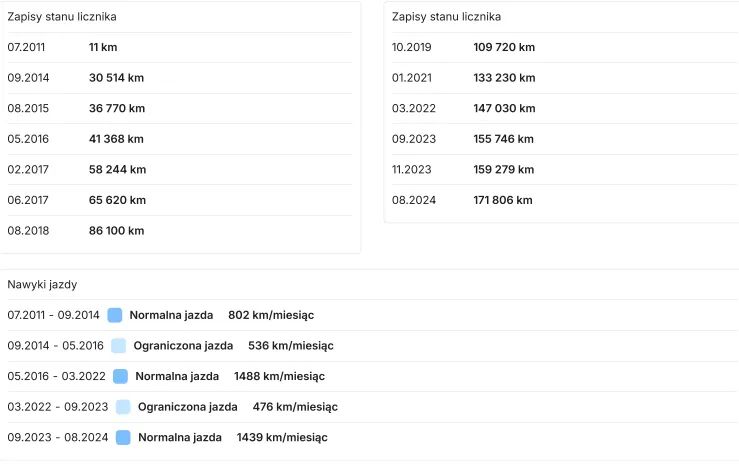Click the blue swatch for 05.2016 - 03.2022
739x473 pixels.
pos(120,376)
